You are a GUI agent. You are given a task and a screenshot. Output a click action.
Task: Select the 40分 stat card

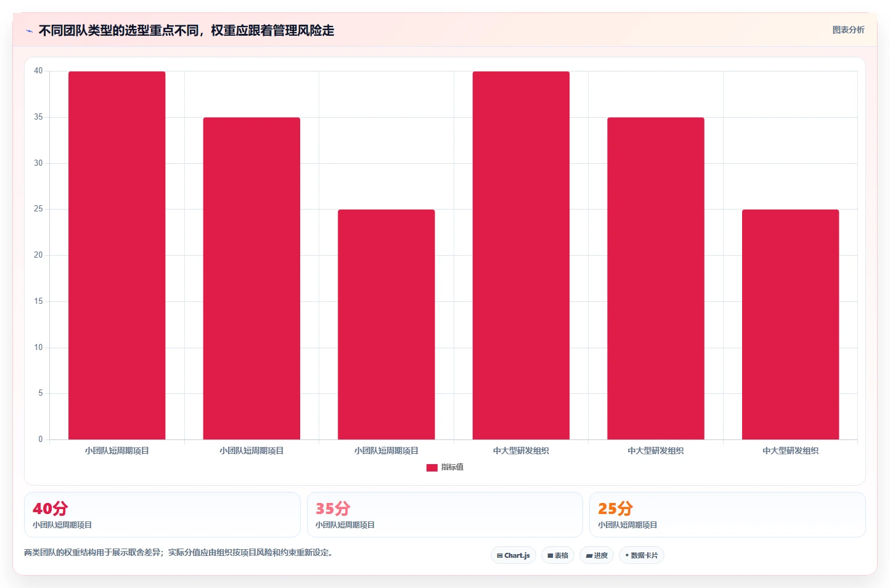[x=162, y=515]
